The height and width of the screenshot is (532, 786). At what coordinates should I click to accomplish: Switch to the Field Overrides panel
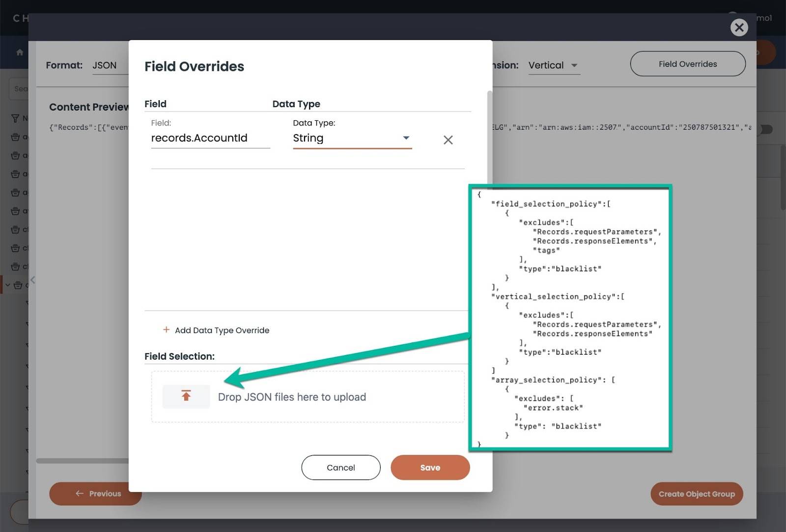pyautogui.click(x=687, y=63)
